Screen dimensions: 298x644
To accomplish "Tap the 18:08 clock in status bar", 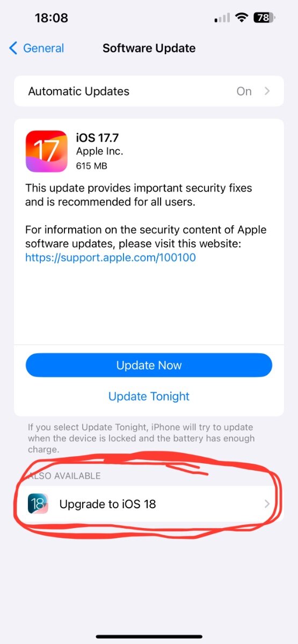I will pyautogui.click(x=52, y=18).
